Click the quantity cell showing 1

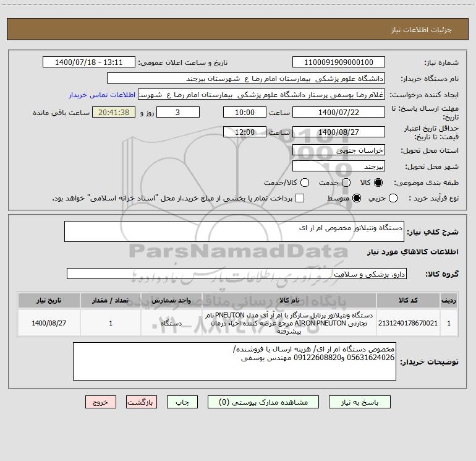coord(111,323)
